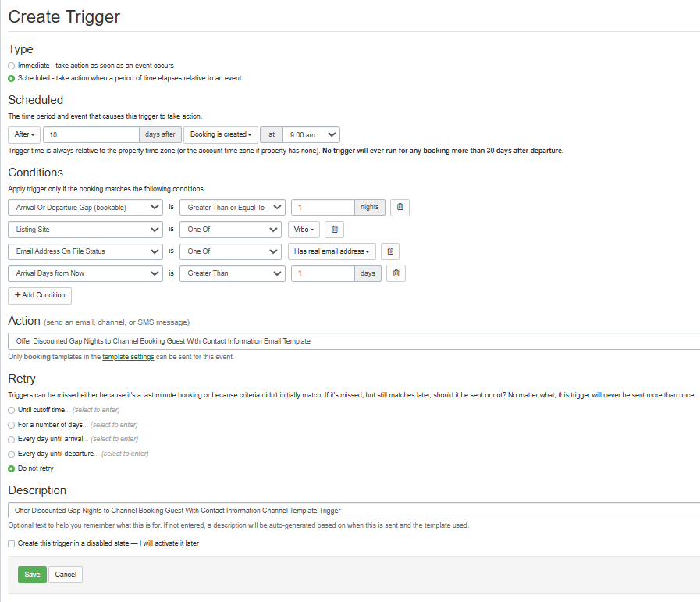Open the Listing Site condition dropdown

85,230
